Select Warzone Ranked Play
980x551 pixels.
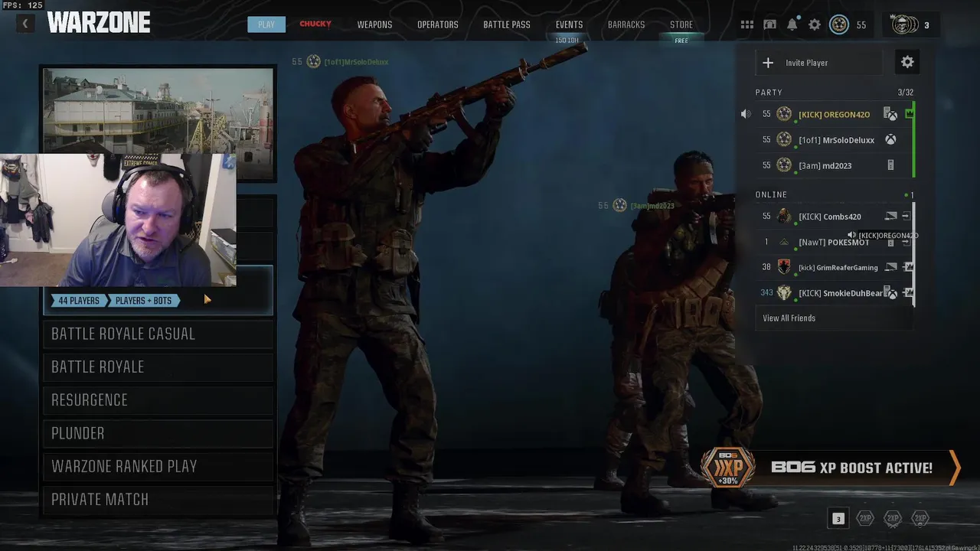pos(158,466)
